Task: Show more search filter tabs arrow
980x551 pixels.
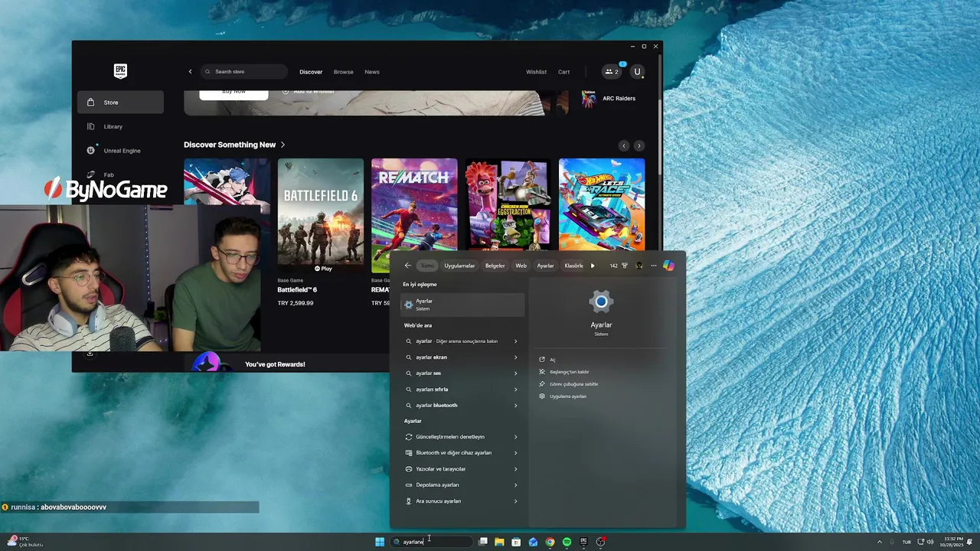Action: pos(593,266)
